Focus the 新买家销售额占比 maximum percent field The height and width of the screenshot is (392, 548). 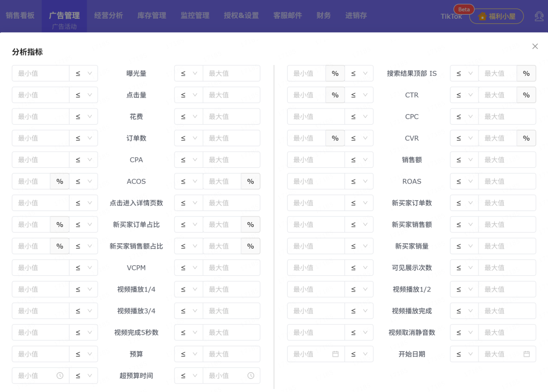[222, 246]
